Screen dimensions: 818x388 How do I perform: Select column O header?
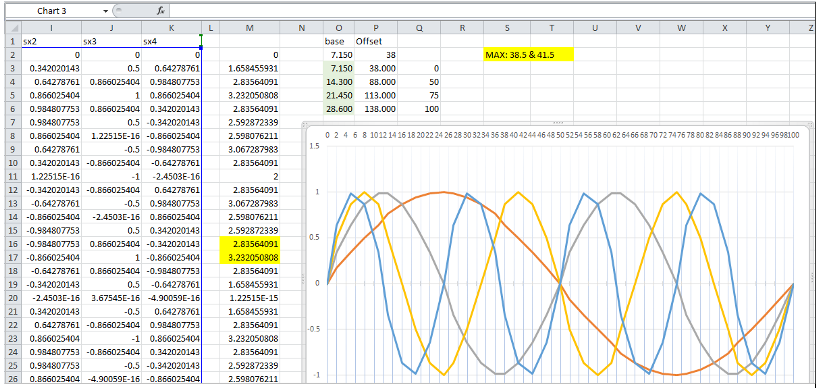click(339, 28)
